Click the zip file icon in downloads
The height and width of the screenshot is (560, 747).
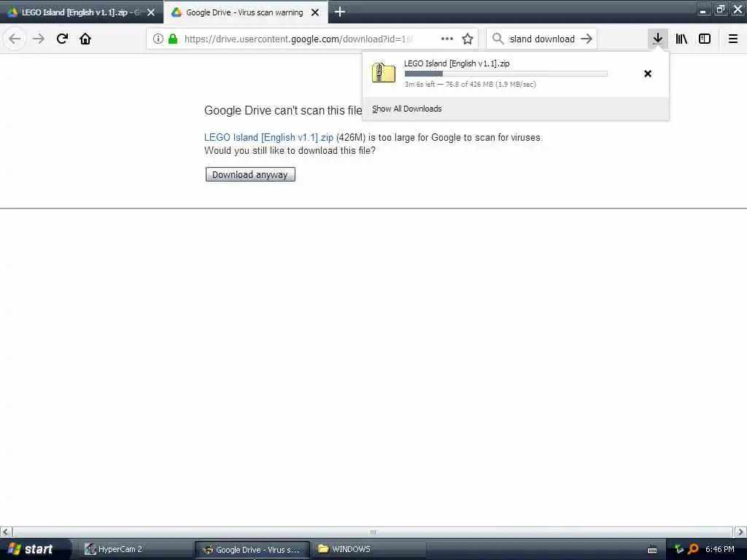point(384,73)
